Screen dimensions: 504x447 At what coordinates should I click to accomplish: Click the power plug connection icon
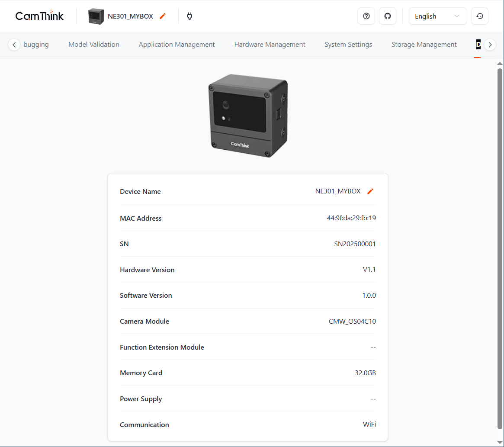pos(189,16)
